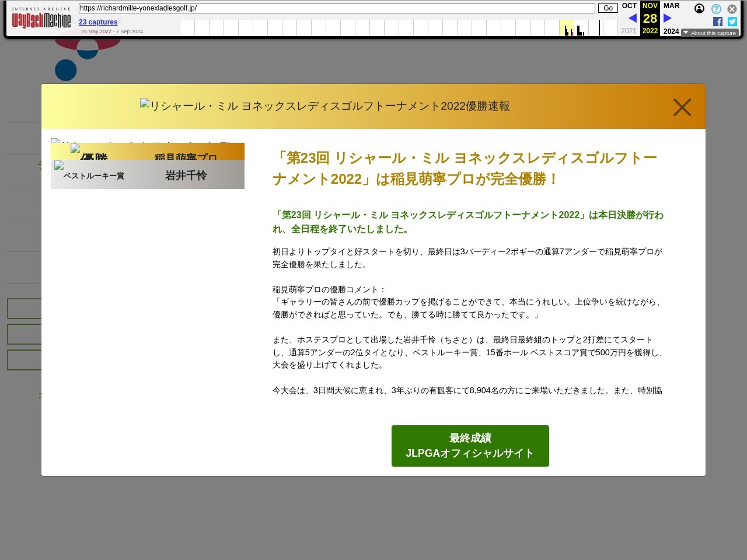747x560 pixels.
Task: Go to previous capture arrow (October)
Action: pos(633,18)
